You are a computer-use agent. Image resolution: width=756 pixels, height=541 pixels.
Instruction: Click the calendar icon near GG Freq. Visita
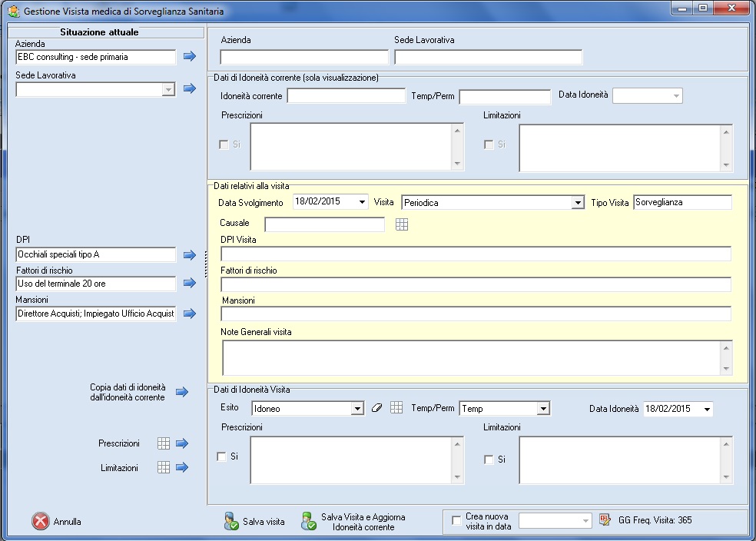(x=605, y=519)
